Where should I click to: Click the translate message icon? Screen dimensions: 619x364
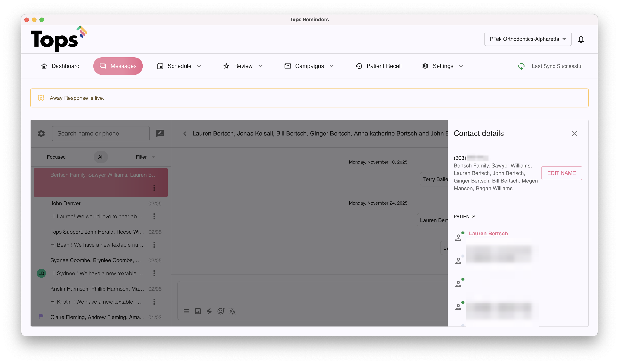click(x=232, y=311)
